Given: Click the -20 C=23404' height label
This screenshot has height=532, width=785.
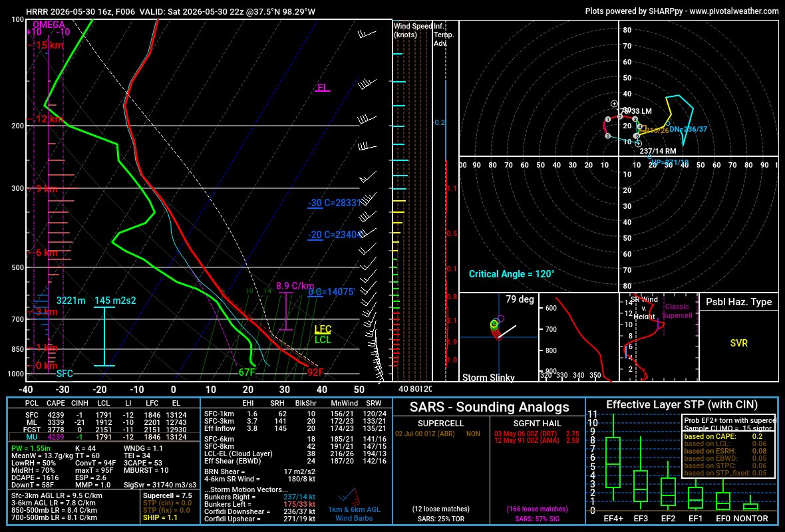Looking at the screenshot, I should [x=335, y=235].
